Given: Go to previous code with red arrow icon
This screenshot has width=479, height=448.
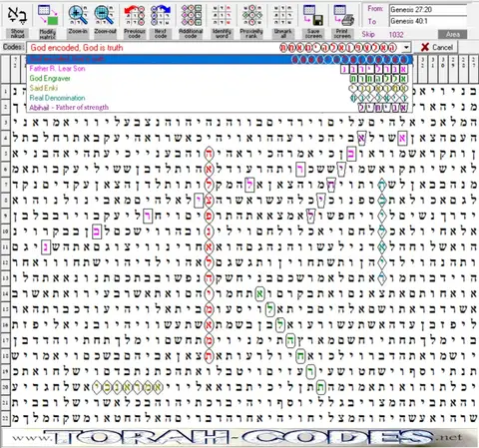Looking at the screenshot, I should 135,15.
